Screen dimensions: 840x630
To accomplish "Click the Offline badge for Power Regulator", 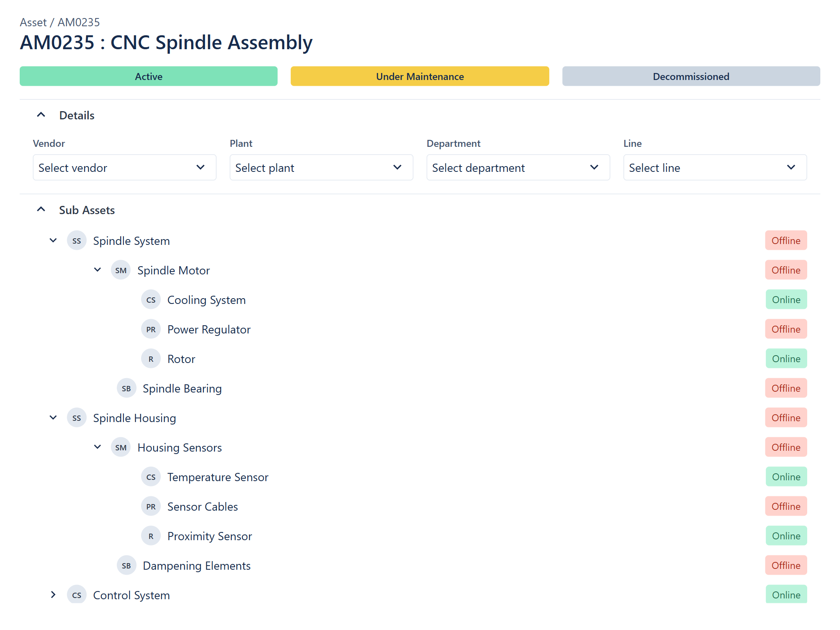I will [x=786, y=329].
